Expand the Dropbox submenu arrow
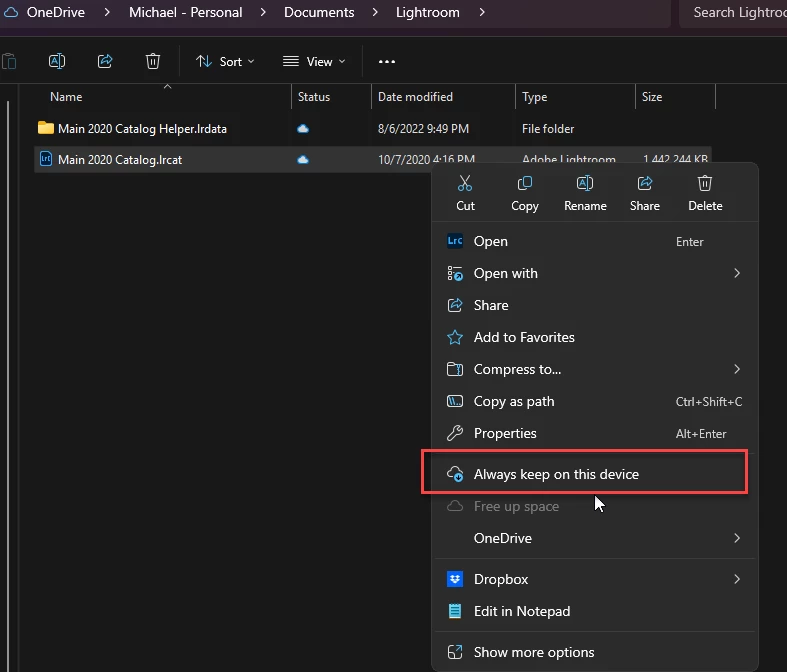The height and width of the screenshot is (672, 787). click(737, 579)
